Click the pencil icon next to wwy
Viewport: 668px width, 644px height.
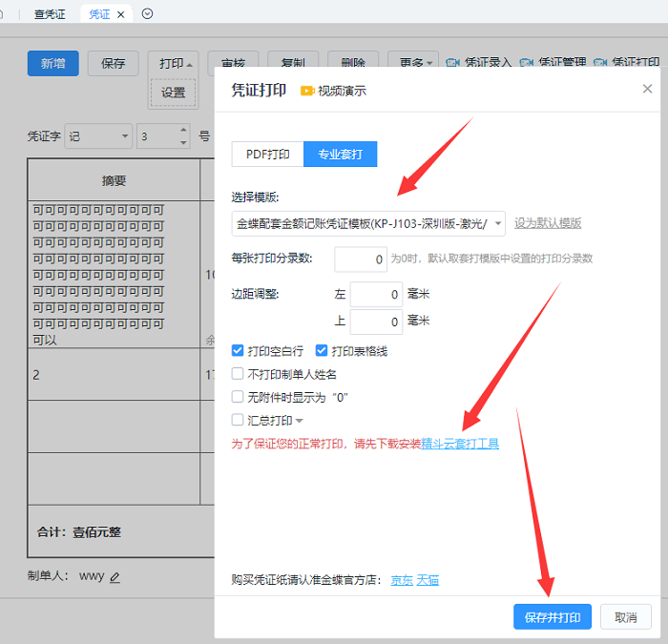click(115, 577)
